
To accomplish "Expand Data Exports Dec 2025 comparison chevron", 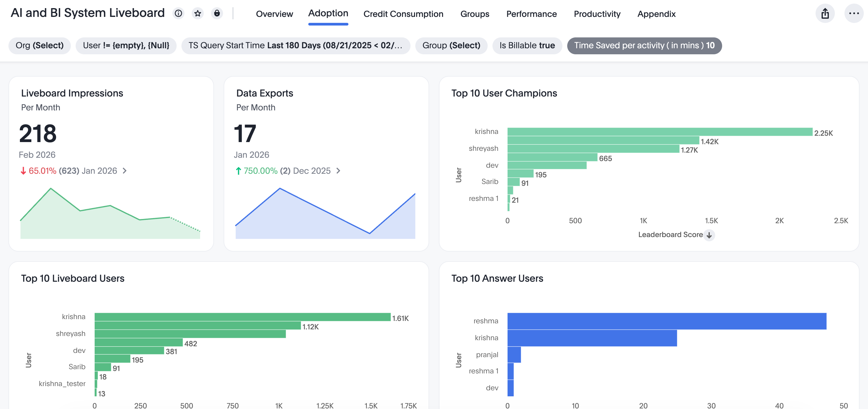I will tap(338, 171).
